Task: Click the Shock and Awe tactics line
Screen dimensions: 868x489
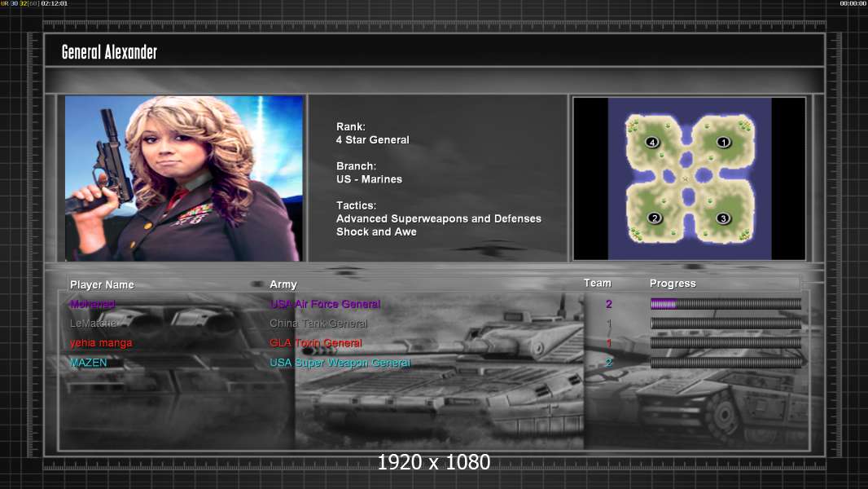Action: (376, 232)
